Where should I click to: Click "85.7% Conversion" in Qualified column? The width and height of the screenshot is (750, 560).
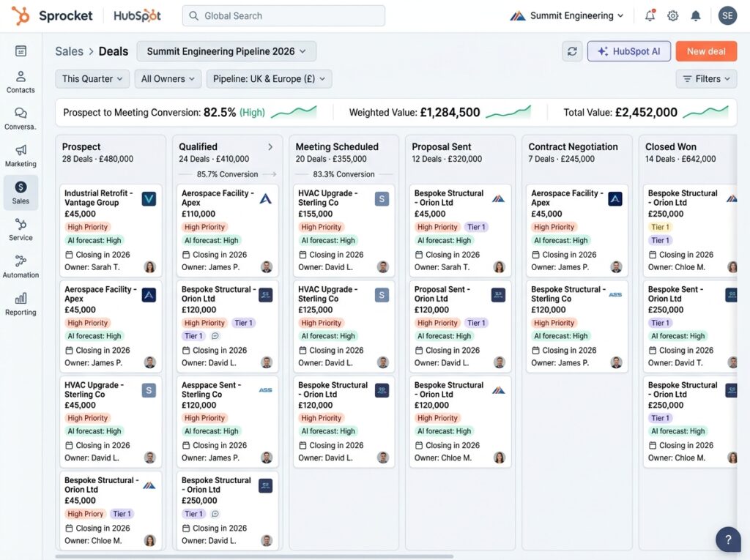[x=227, y=174]
